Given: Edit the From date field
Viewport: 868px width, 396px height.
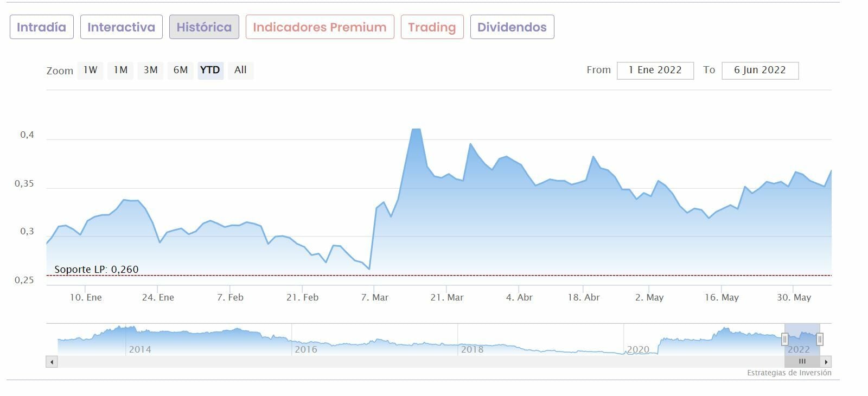Looking at the screenshot, I should [655, 70].
